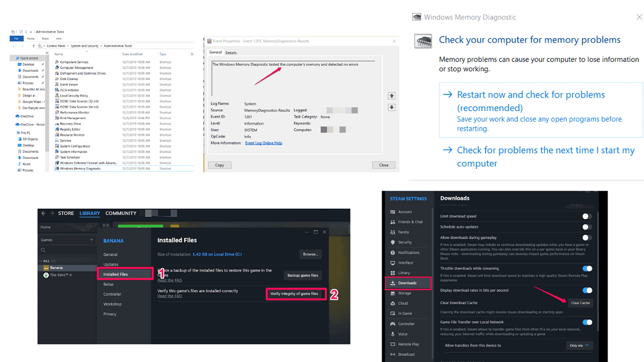Open the 'Only me' transfers dropdown
The width and height of the screenshot is (644, 362).
[x=580, y=345]
